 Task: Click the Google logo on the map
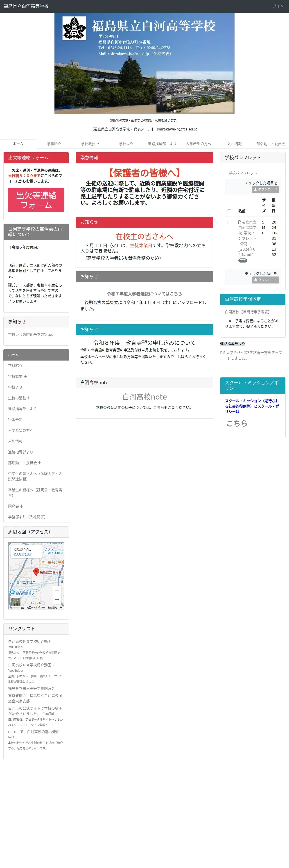tap(36, 603)
